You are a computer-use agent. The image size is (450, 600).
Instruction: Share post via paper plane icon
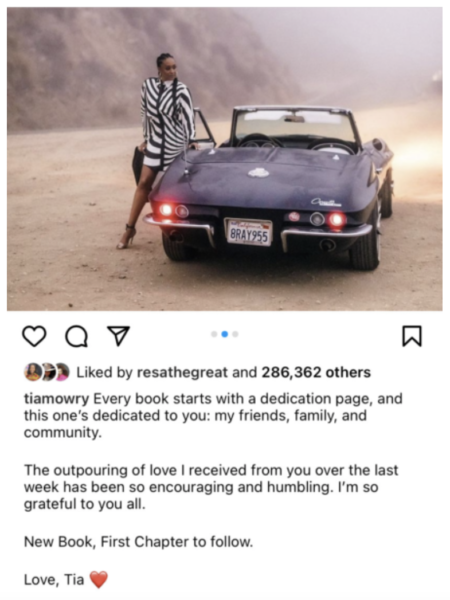[119, 336]
